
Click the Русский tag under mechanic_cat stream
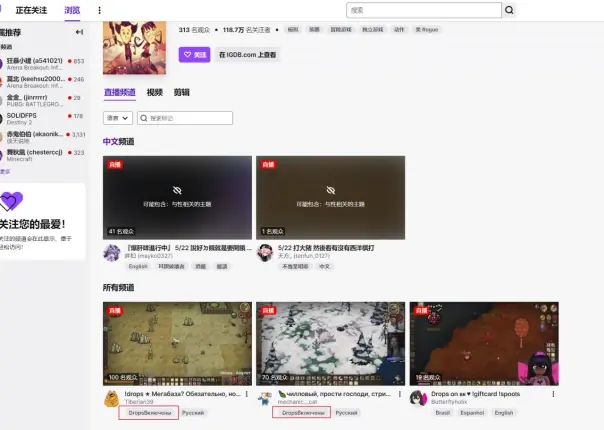pyautogui.click(x=346, y=413)
